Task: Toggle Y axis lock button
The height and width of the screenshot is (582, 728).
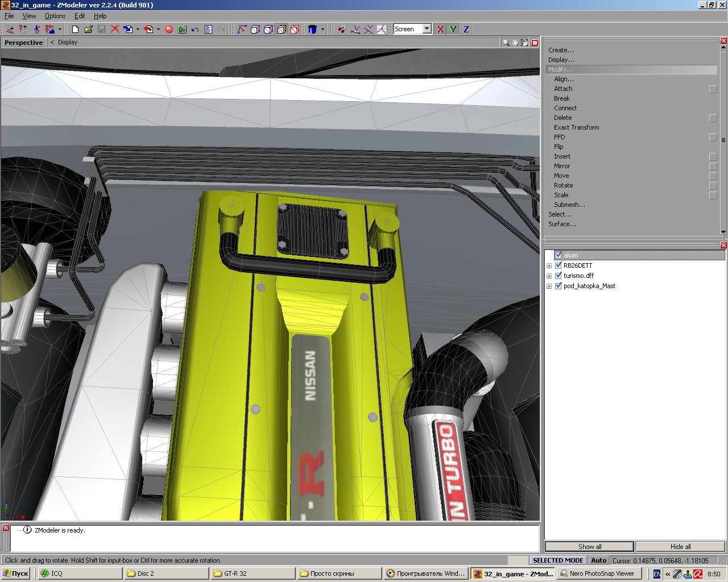Action: 453,29
